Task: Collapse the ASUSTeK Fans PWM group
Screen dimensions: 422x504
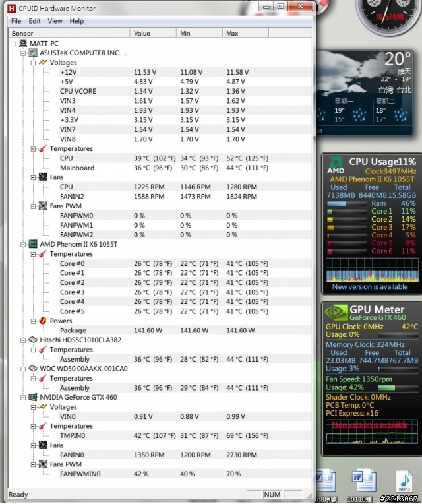Action: click(33, 206)
